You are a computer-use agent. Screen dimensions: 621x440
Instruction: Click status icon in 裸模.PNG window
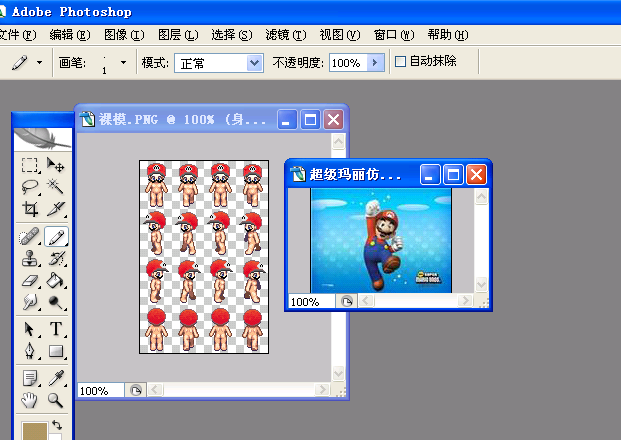click(136, 391)
